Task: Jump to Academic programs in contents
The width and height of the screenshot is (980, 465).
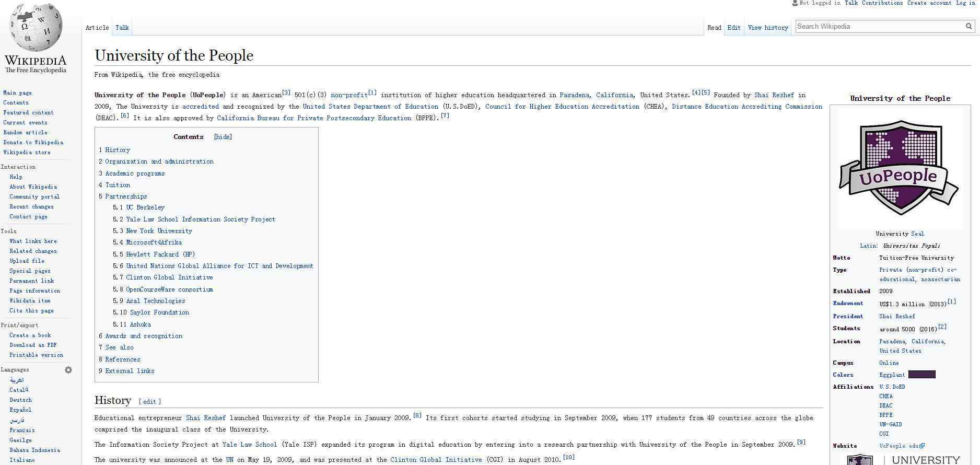Action: pyautogui.click(x=132, y=173)
